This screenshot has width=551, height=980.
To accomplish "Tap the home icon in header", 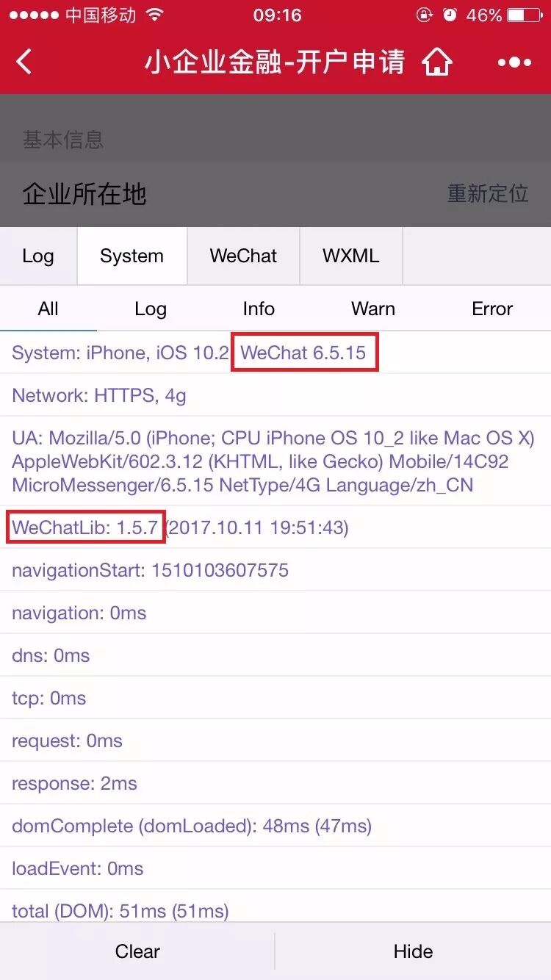I will (x=436, y=62).
